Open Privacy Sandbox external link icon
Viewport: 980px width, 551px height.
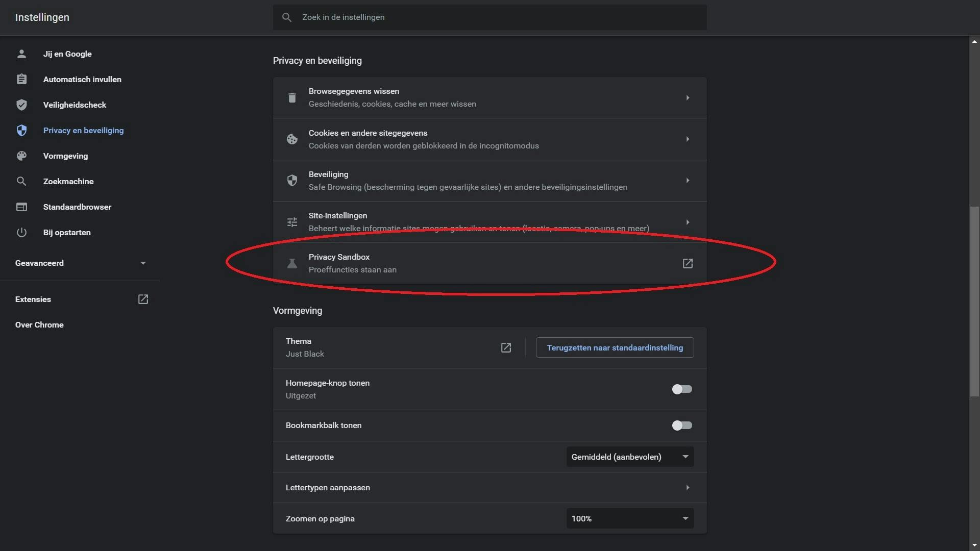point(688,263)
